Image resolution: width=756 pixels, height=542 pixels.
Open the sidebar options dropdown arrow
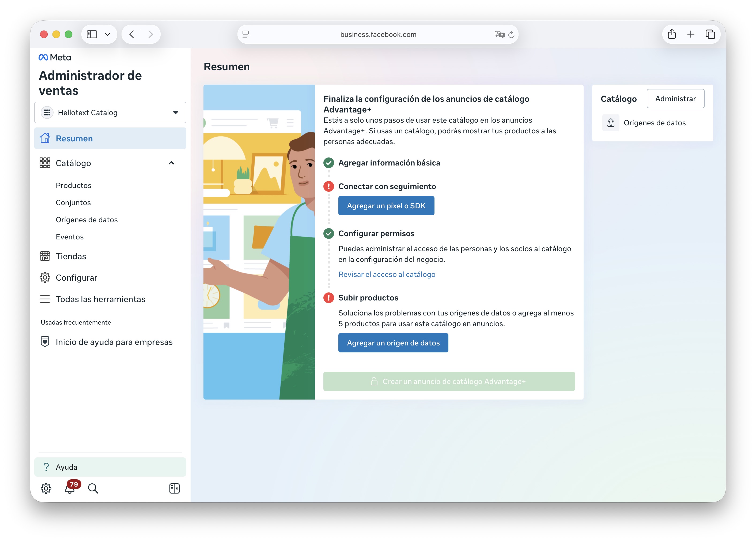(x=107, y=34)
